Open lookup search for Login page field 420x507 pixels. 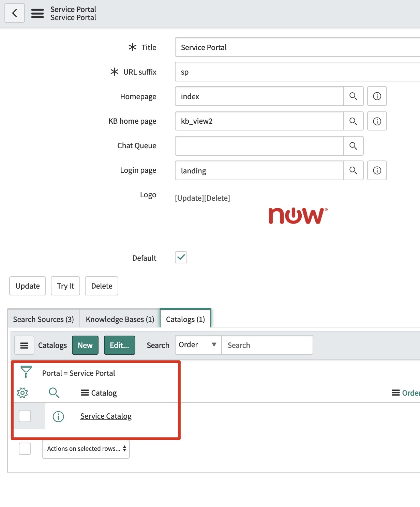tap(353, 170)
